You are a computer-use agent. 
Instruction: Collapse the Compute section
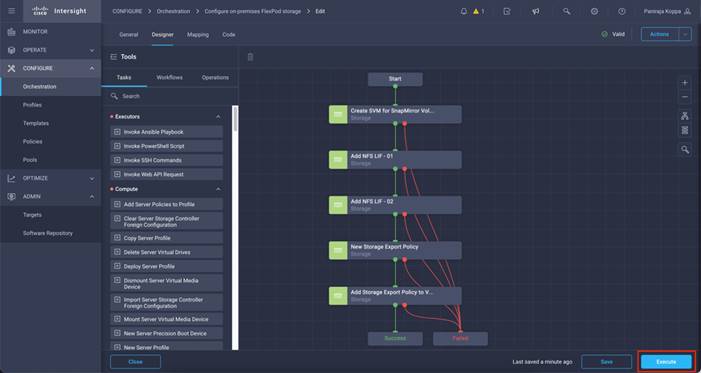pos(218,189)
